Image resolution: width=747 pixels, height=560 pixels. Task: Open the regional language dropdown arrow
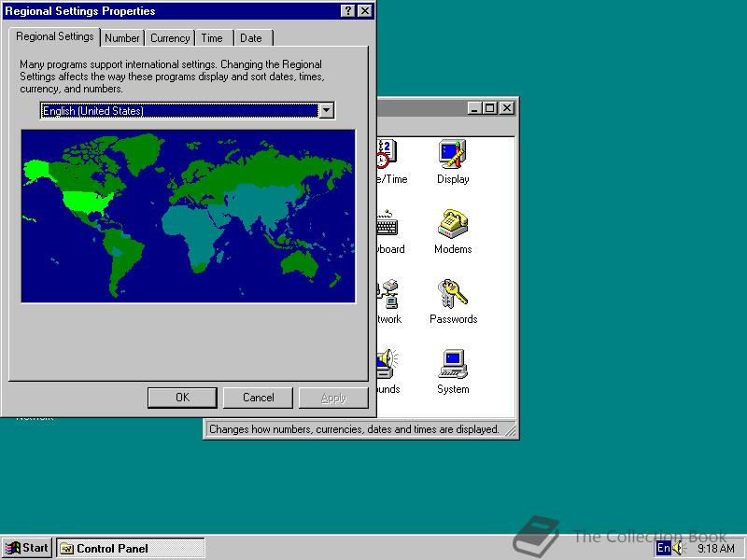326,110
